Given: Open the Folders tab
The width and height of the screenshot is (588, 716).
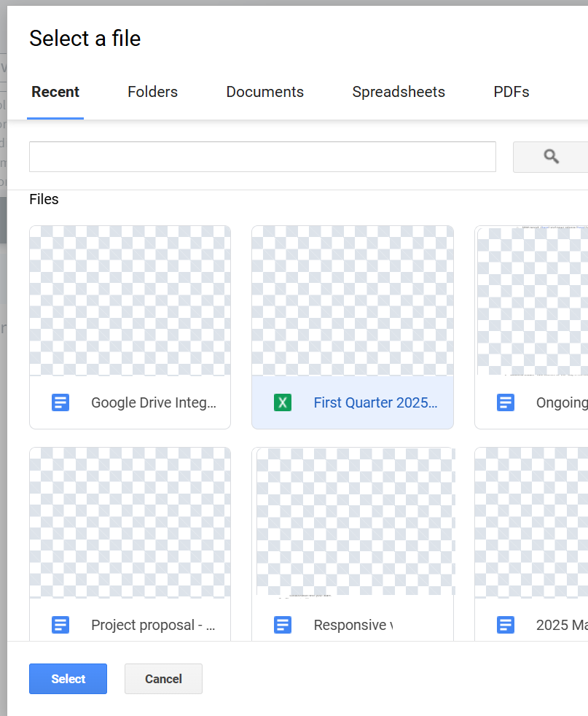Looking at the screenshot, I should coord(152,92).
